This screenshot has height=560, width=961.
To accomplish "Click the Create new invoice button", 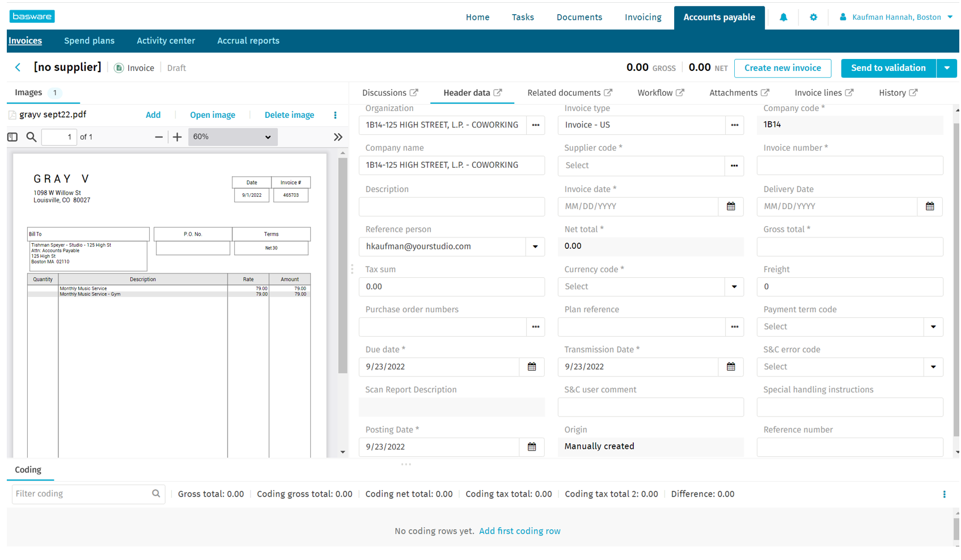I will pos(782,68).
